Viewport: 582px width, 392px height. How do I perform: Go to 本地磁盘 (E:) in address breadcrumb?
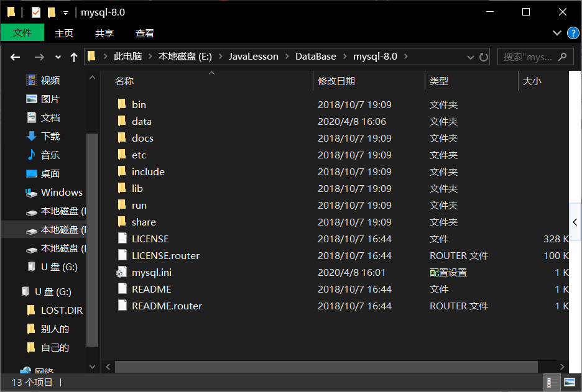pyautogui.click(x=185, y=57)
